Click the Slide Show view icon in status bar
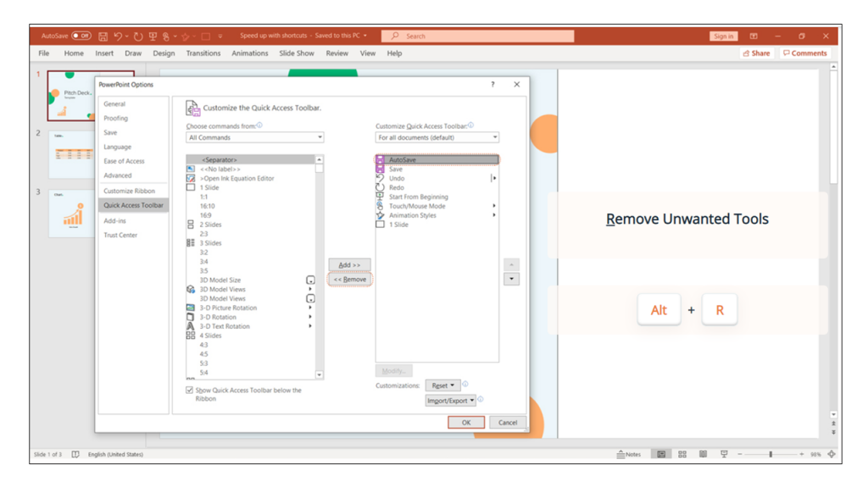 point(723,454)
